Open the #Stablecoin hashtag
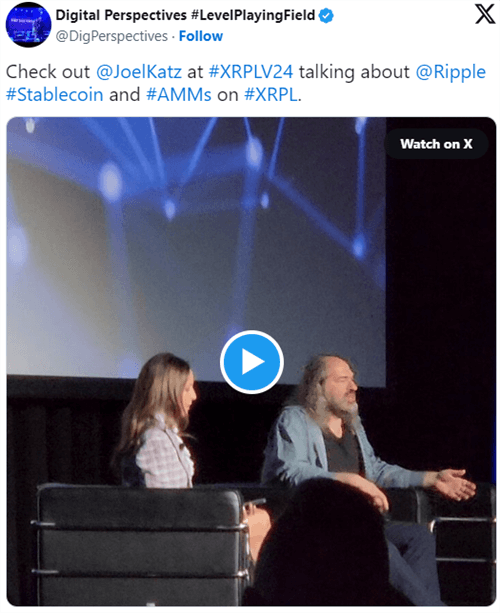This screenshot has height=613, width=500. click(x=55, y=95)
